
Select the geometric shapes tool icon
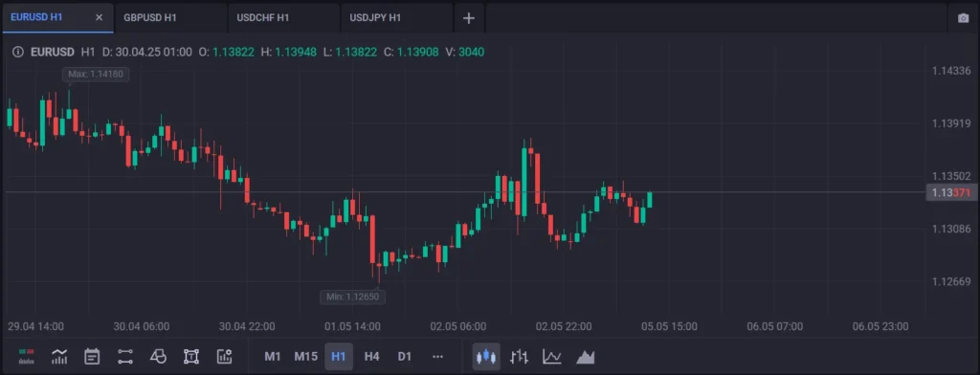[x=158, y=357]
